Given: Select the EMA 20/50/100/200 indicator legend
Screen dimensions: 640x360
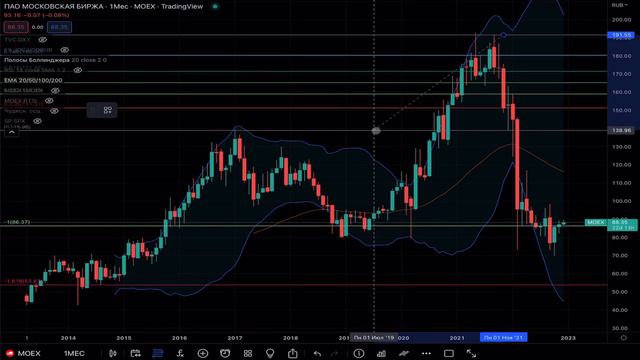Looking at the screenshot, I should [x=33, y=80].
